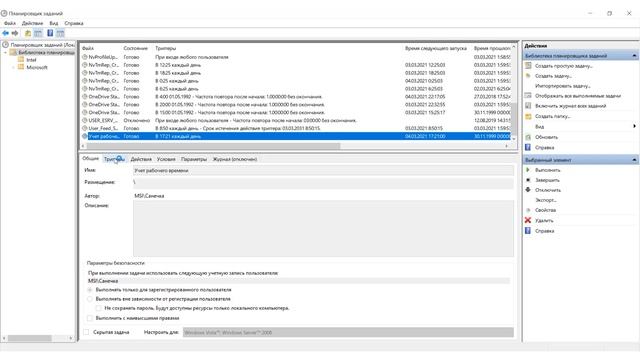Click the Up folder toolbar icon

[x=28, y=33]
